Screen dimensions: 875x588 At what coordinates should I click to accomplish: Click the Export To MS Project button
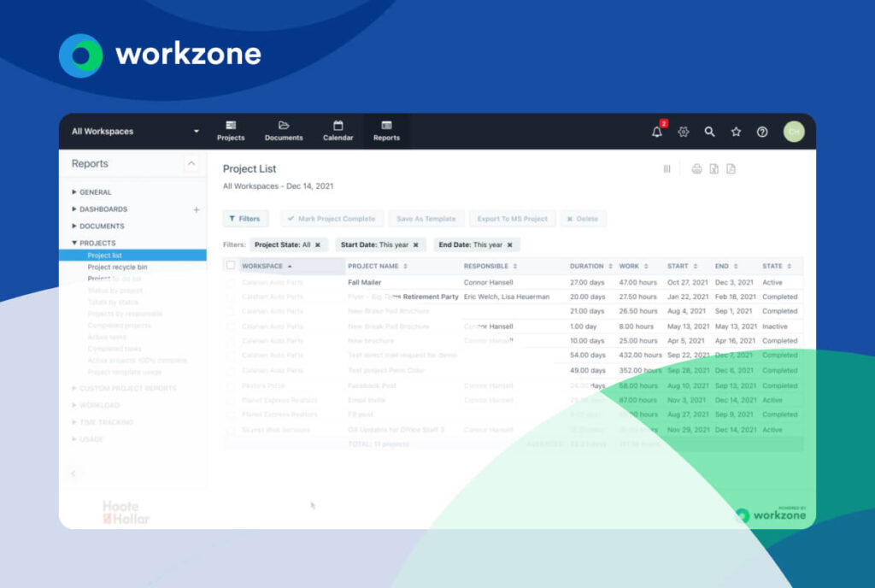512,218
